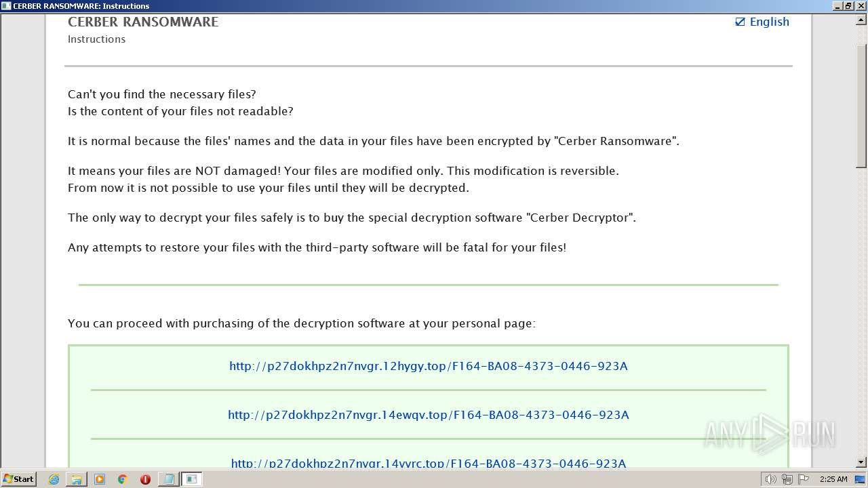Click the scrollbar up arrow
868x488 pixels.
tap(861, 20)
